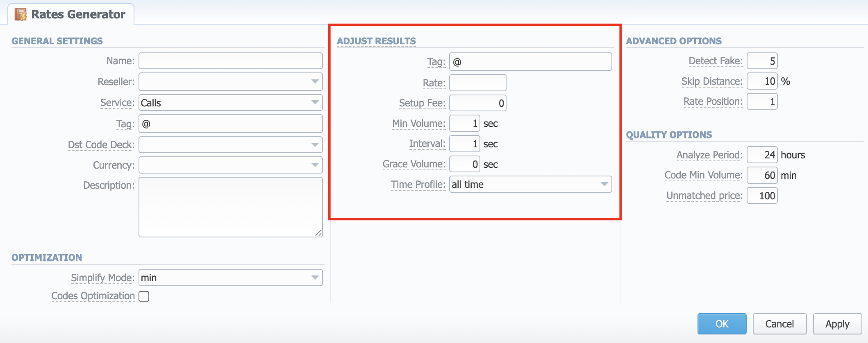Click the Codes Optimization label

coord(93,296)
